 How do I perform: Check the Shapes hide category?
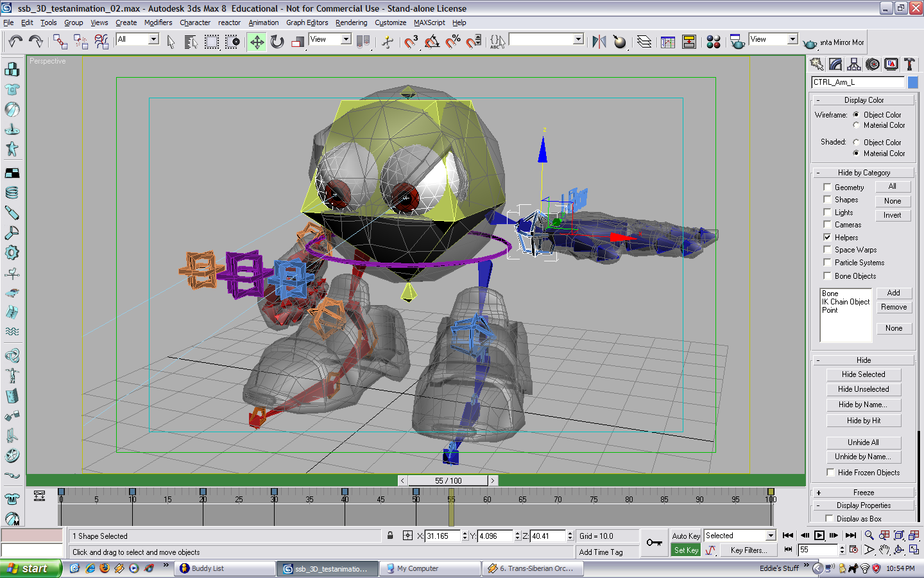pos(827,200)
